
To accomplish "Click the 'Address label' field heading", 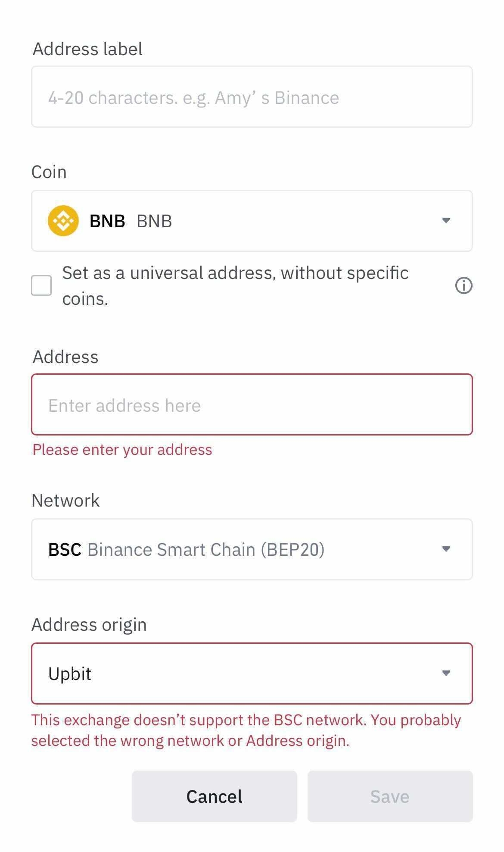I will pos(87,49).
